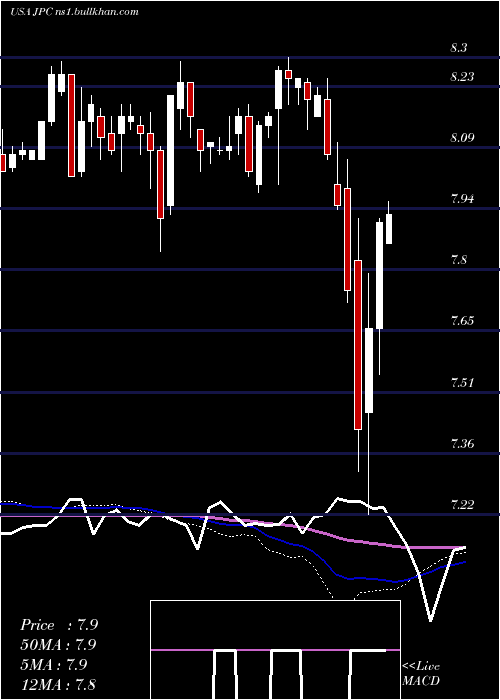Select the 7.51 price axis label
Image resolution: width=500 pixels, height=700 pixels.
pos(462,383)
